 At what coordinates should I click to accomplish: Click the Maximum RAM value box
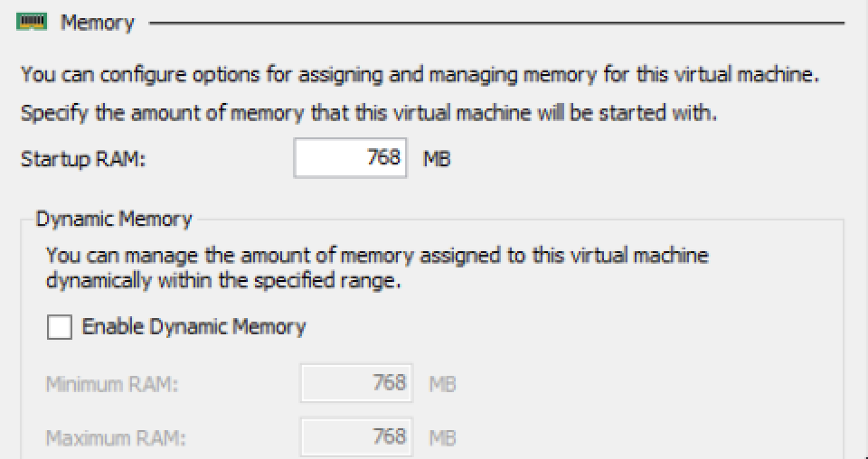[x=356, y=437]
